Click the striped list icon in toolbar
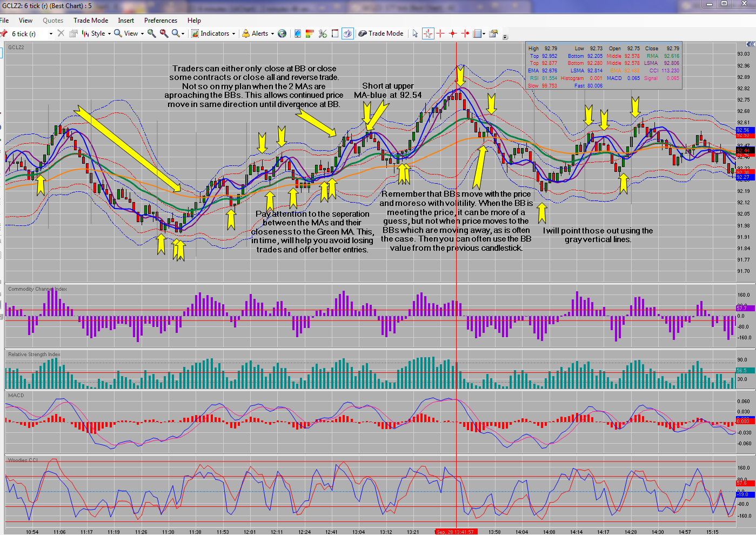This screenshot has height=535, width=756. (x=477, y=34)
